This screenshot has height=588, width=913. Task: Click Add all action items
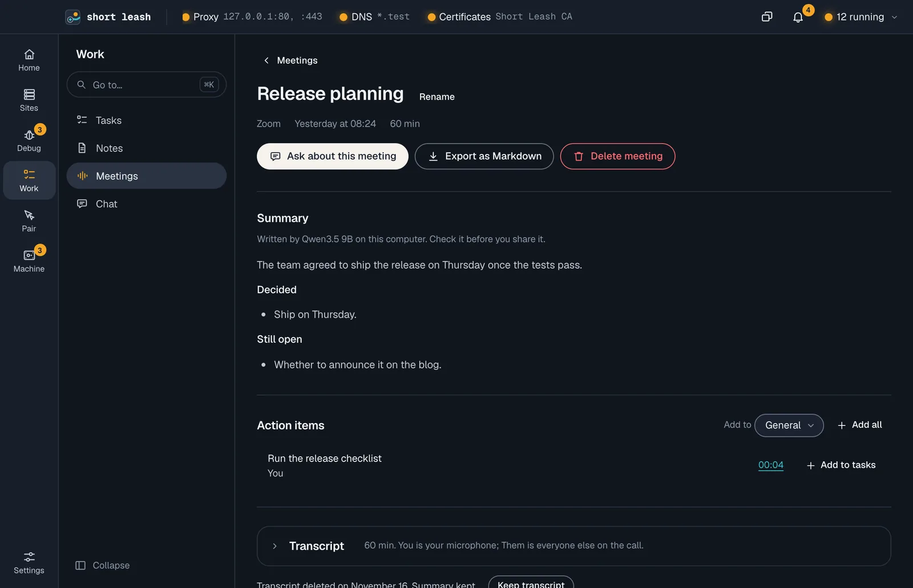click(859, 425)
